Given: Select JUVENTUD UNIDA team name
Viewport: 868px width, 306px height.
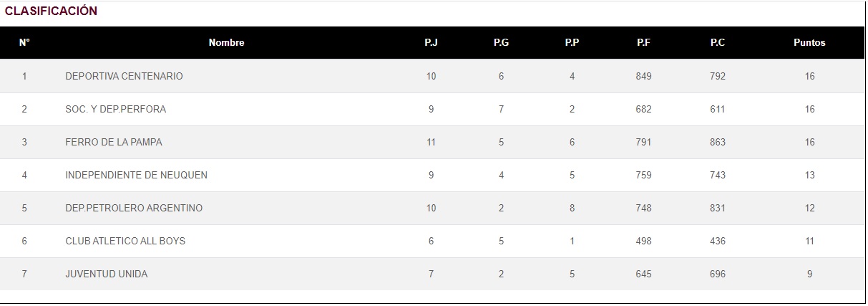Looking at the screenshot, I should tap(107, 274).
